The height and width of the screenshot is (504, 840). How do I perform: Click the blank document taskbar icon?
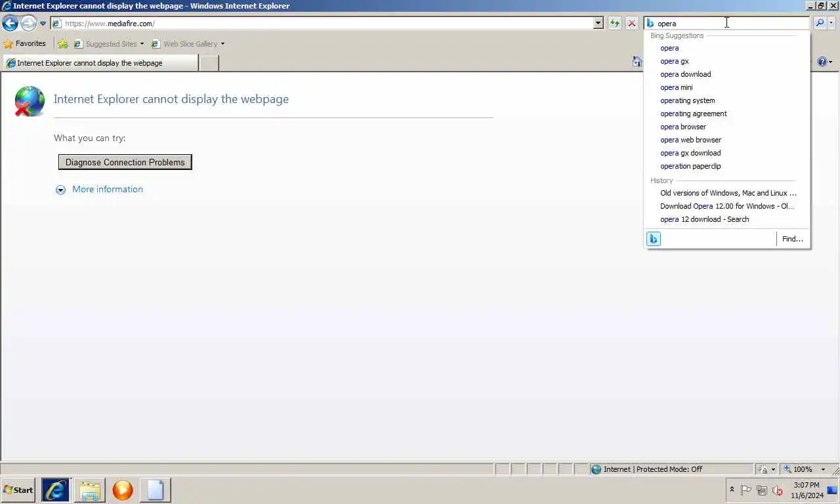tap(156, 490)
